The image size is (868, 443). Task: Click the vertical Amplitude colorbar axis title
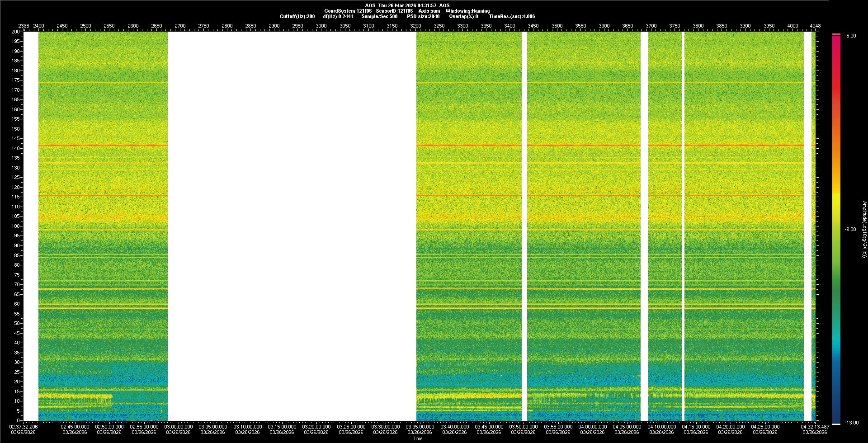coord(864,229)
